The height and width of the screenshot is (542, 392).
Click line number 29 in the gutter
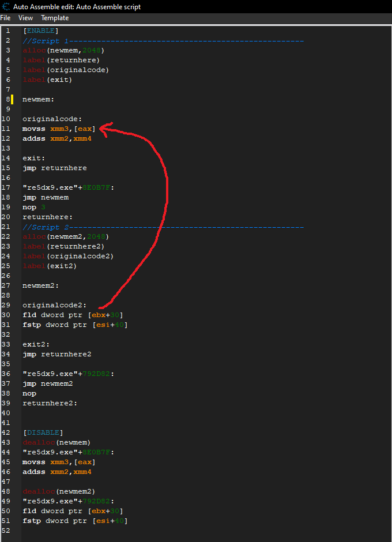tap(8, 305)
